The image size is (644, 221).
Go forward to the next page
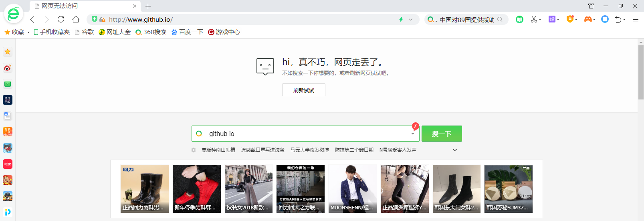click(x=47, y=19)
